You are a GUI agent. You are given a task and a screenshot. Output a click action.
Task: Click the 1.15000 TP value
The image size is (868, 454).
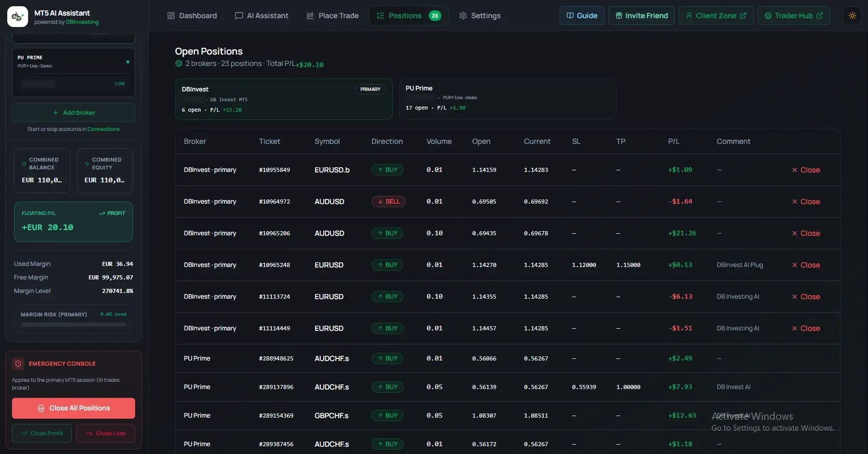(628, 265)
